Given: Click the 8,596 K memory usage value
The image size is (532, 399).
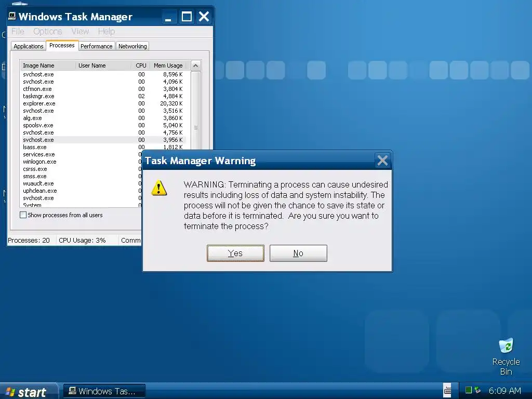Looking at the screenshot, I should pyautogui.click(x=172, y=74).
